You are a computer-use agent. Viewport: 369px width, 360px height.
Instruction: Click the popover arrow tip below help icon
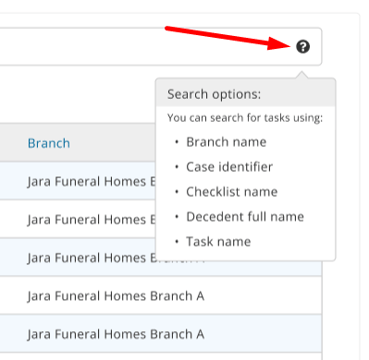click(x=302, y=75)
